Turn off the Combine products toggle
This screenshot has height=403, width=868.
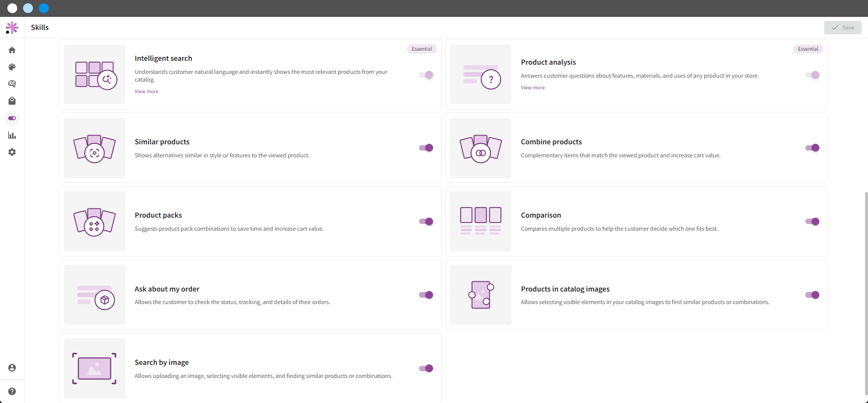[x=813, y=148]
